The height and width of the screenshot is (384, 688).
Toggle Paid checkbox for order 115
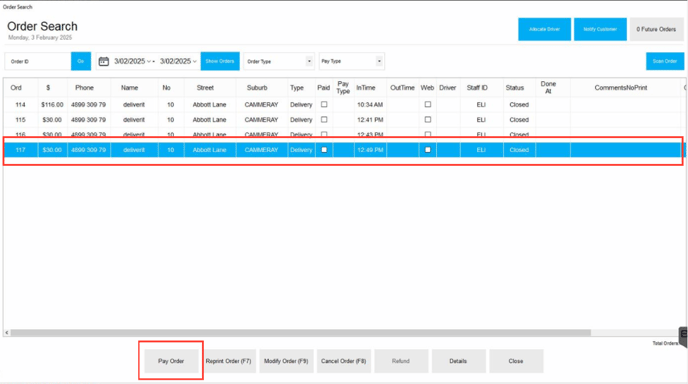324,119
